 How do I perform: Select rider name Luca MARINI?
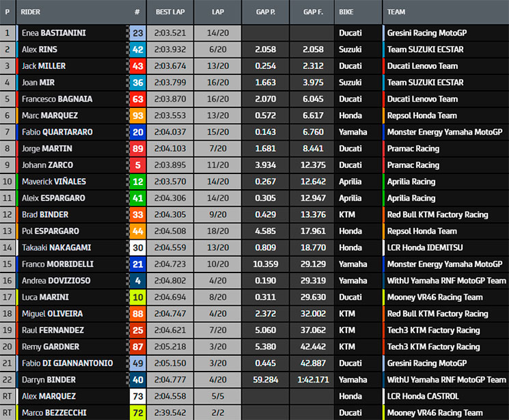45,297
